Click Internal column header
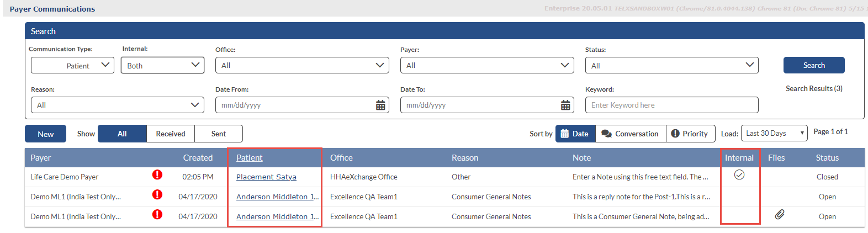 (x=739, y=157)
